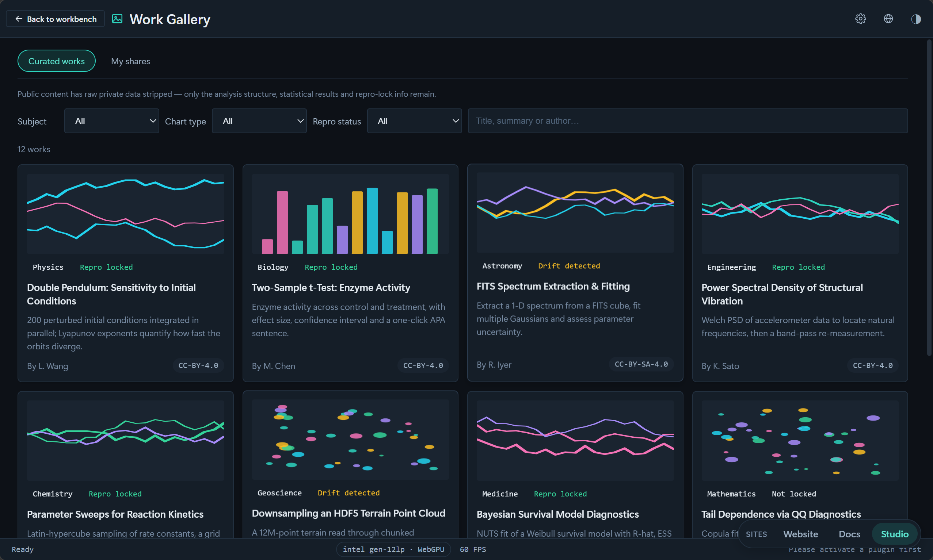Open the settings gear icon
This screenshot has height=560, width=933.
click(x=860, y=19)
